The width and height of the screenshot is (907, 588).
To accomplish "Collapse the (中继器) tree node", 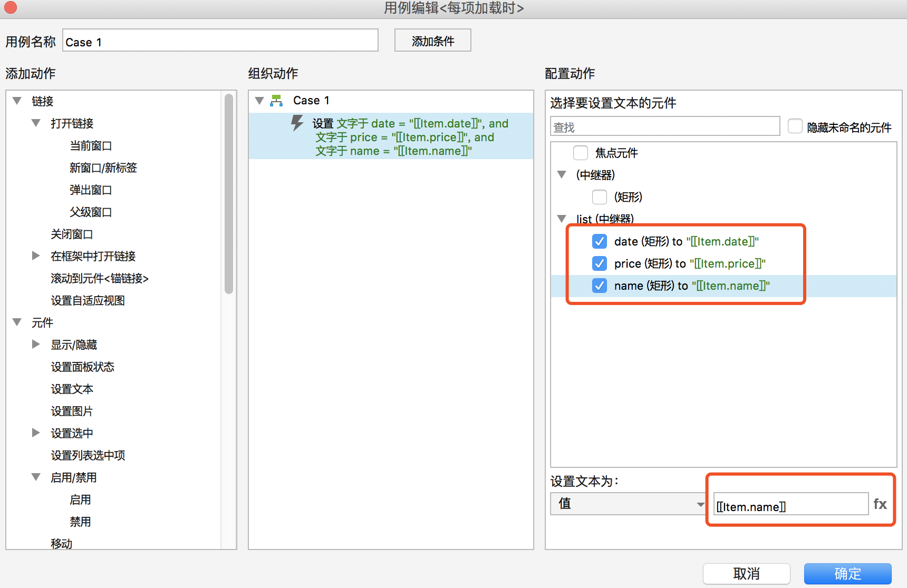I will click(x=562, y=174).
